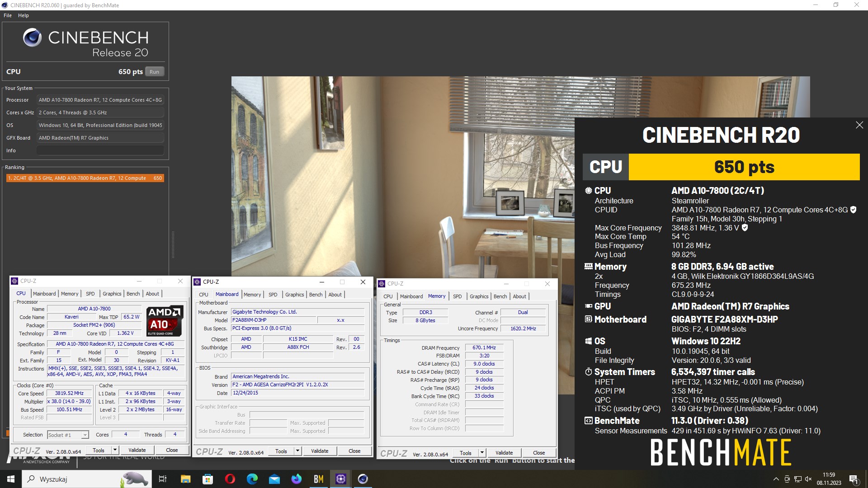Click Tools button in left CPU-Z window

pyautogui.click(x=99, y=450)
